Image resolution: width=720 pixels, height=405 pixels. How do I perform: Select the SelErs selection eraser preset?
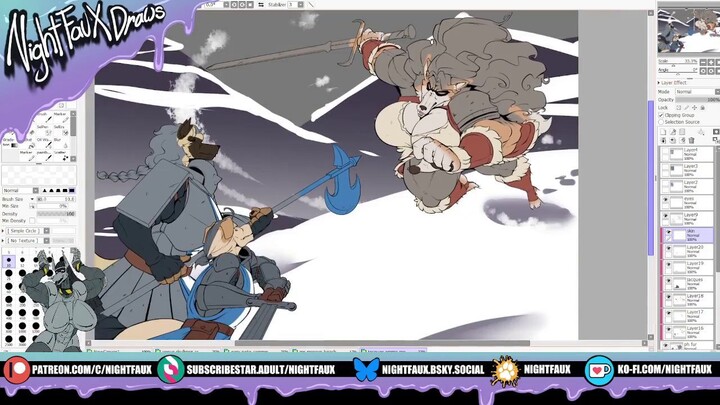click(61, 129)
